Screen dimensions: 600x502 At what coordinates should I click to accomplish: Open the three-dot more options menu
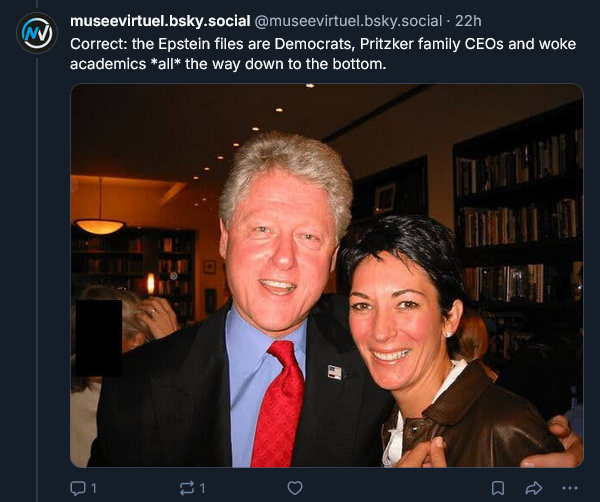[x=570, y=488]
